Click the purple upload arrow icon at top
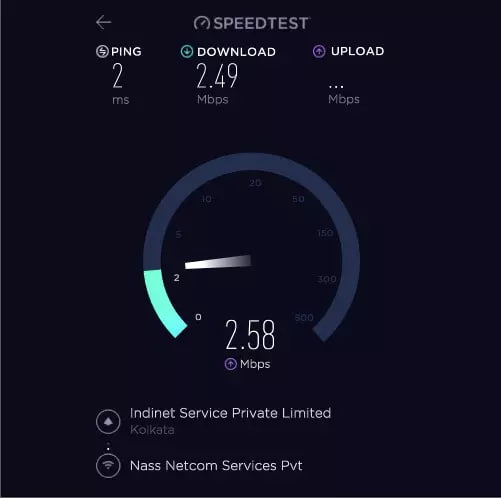The width and height of the screenshot is (501, 498). 319,51
